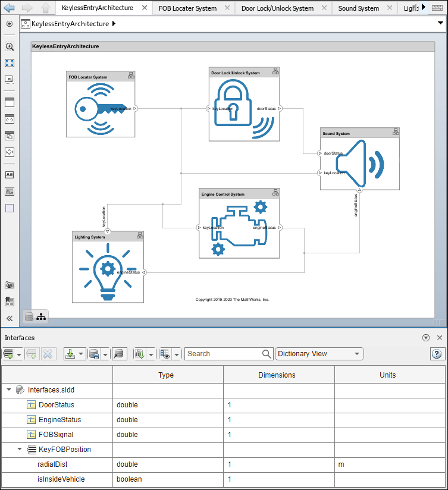Close the FOB Locater System tab
The image size is (448, 490).
[227, 8]
